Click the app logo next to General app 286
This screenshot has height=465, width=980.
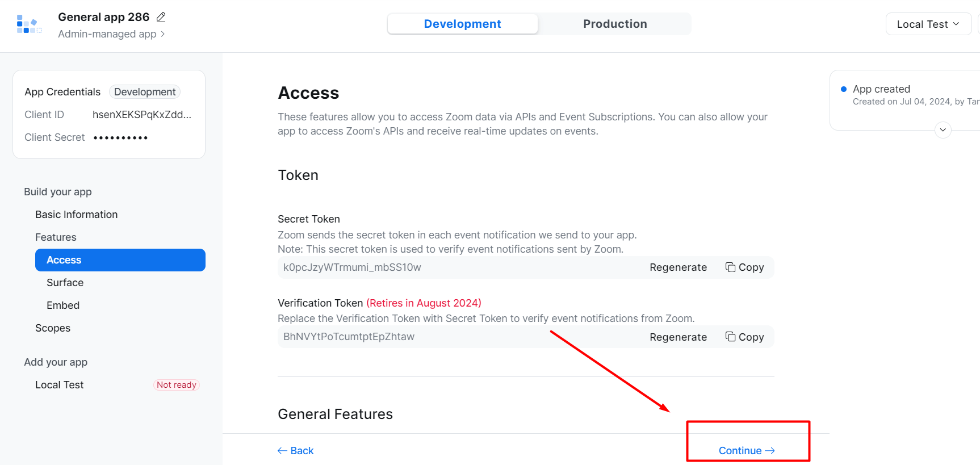28,24
